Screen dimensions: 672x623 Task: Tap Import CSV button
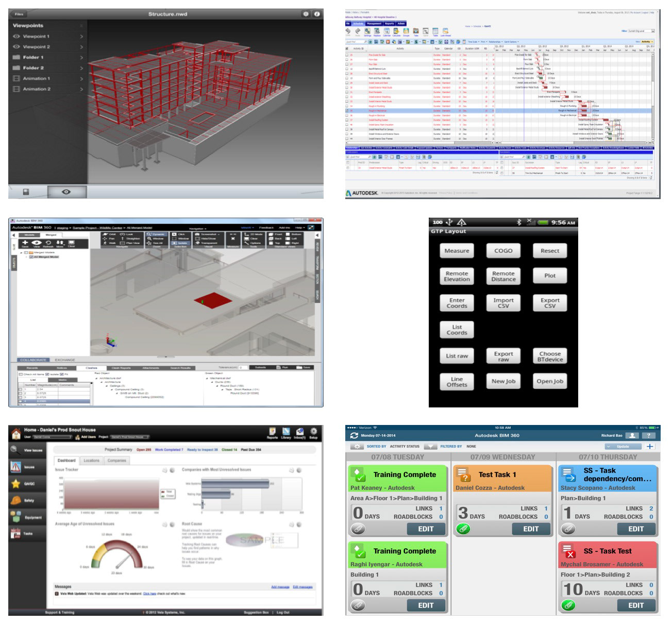pos(503,303)
